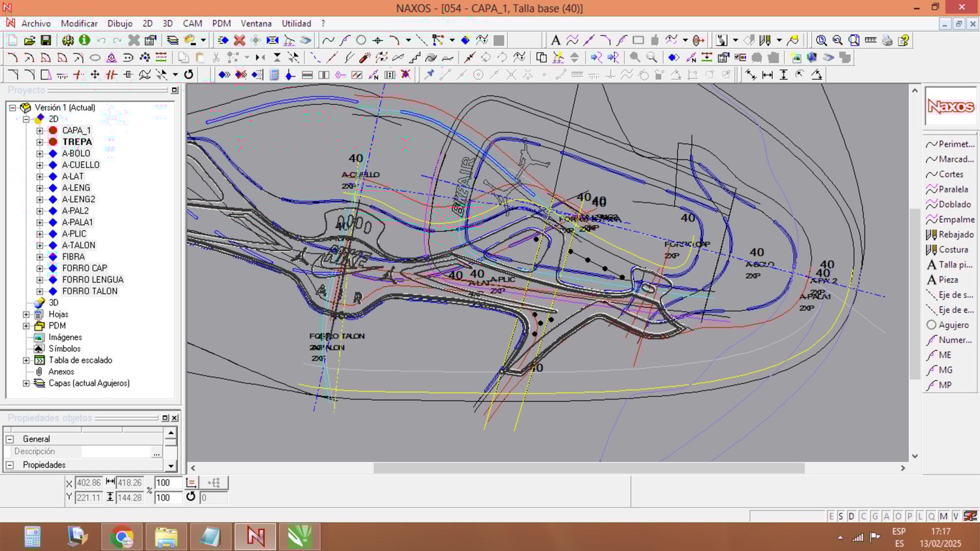Viewport: 980px width, 551px height.
Task: Open the stacked layers toolbar icon
Action: 172,41
